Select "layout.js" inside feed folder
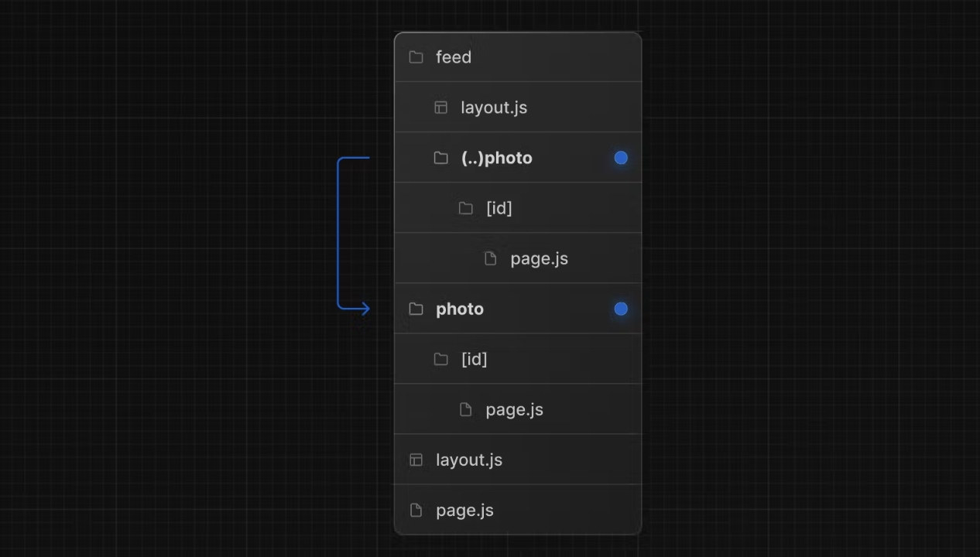This screenshot has width=980, height=557. click(x=494, y=108)
